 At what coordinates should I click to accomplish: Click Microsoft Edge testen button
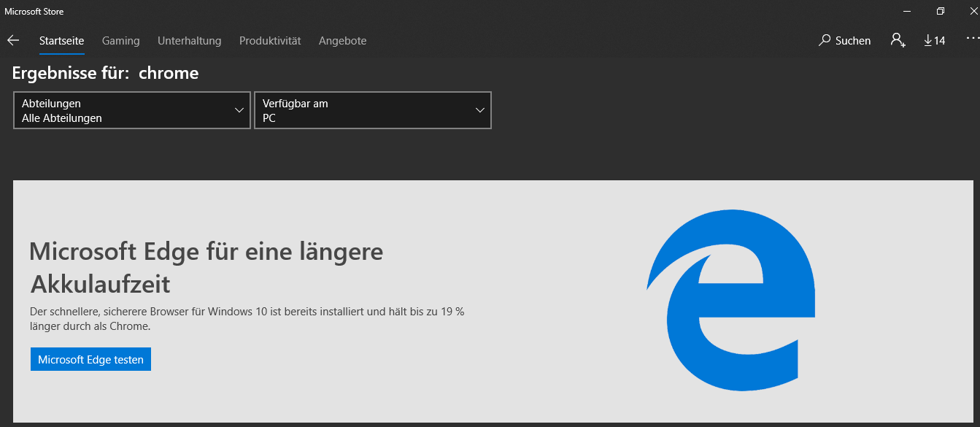point(90,359)
